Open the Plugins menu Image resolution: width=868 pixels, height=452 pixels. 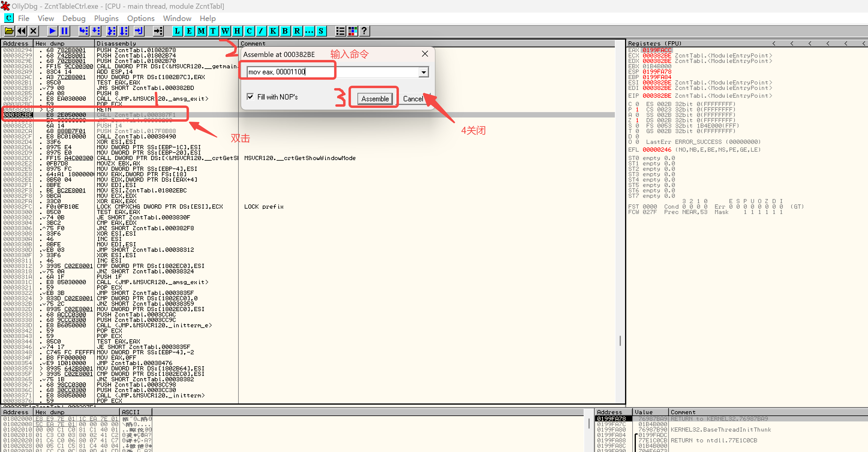[106, 18]
